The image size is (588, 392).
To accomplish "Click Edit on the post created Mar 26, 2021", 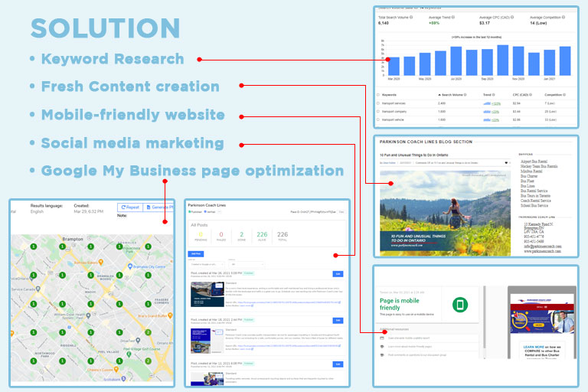I will point(338,274).
